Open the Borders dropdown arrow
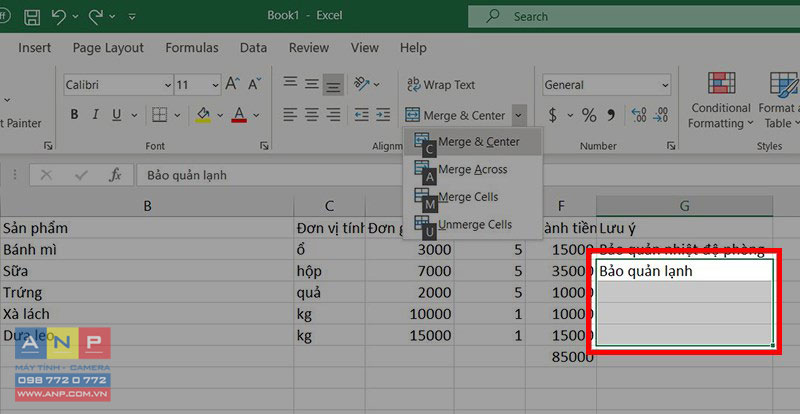The image size is (800, 414). (x=177, y=115)
